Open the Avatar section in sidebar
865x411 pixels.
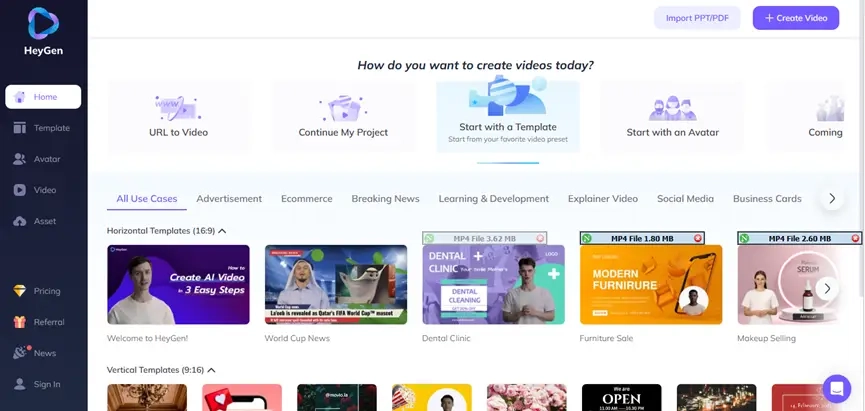(x=20, y=159)
